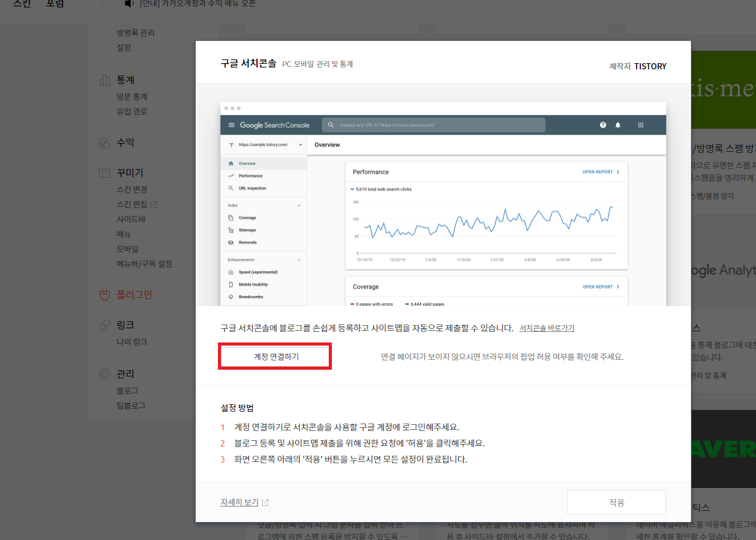Open 메뉴바/구독 설정
The width and height of the screenshot is (756, 540).
click(144, 264)
